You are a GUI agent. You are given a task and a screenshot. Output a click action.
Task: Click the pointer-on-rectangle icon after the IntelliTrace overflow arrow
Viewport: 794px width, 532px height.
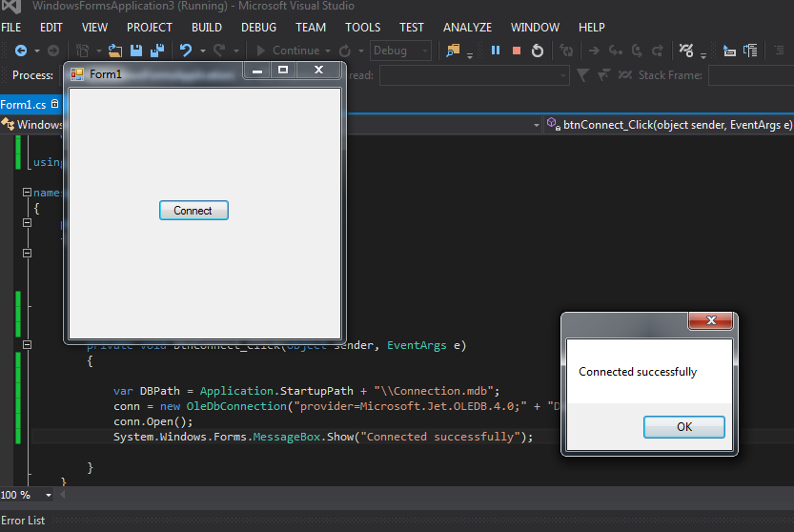click(729, 51)
